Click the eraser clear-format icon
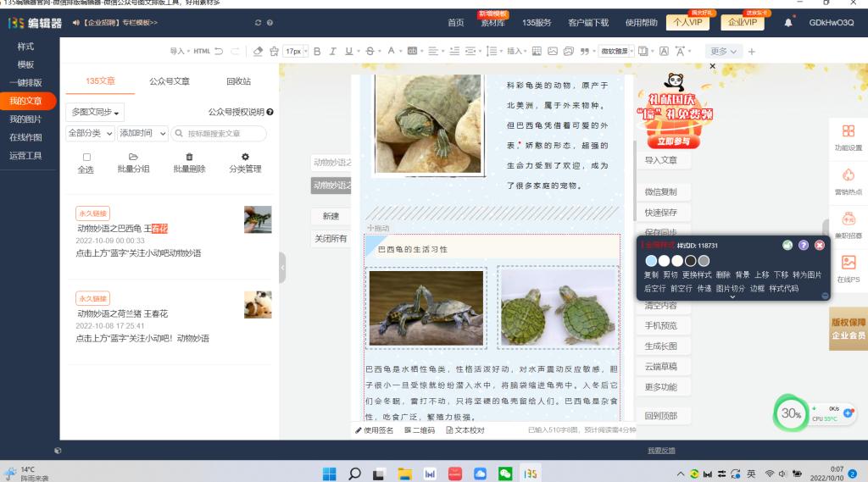 click(x=259, y=52)
